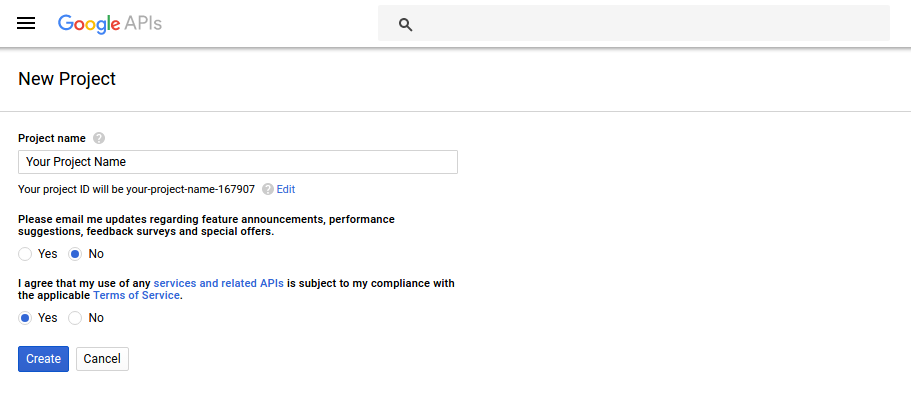Click Edit link for project ID
Viewport: 911px width, 420px height.
[x=286, y=189]
